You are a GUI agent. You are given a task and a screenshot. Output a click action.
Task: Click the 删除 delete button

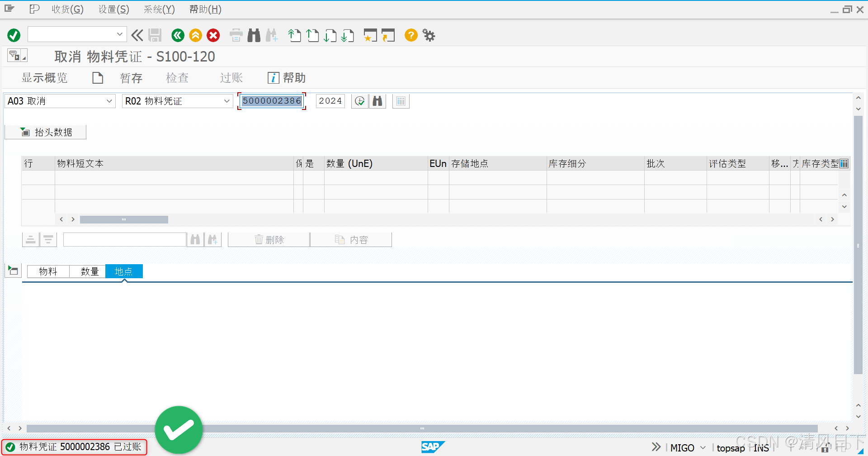(x=269, y=239)
